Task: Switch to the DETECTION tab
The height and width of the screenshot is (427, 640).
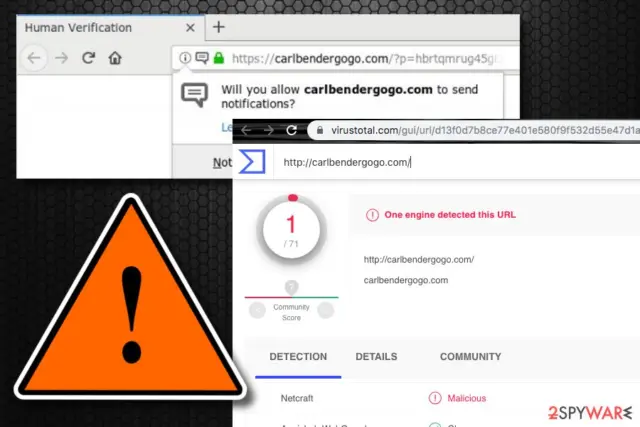Action: [298, 357]
